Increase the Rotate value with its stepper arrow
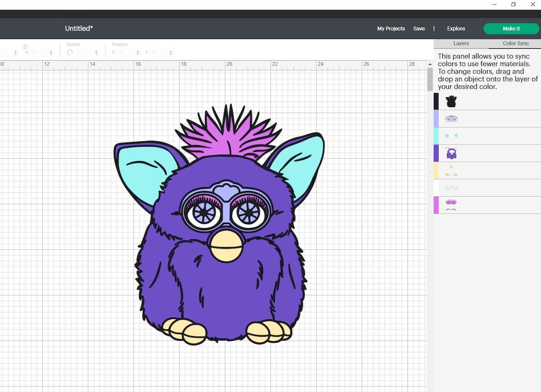The image size is (541, 392). (x=97, y=50)
